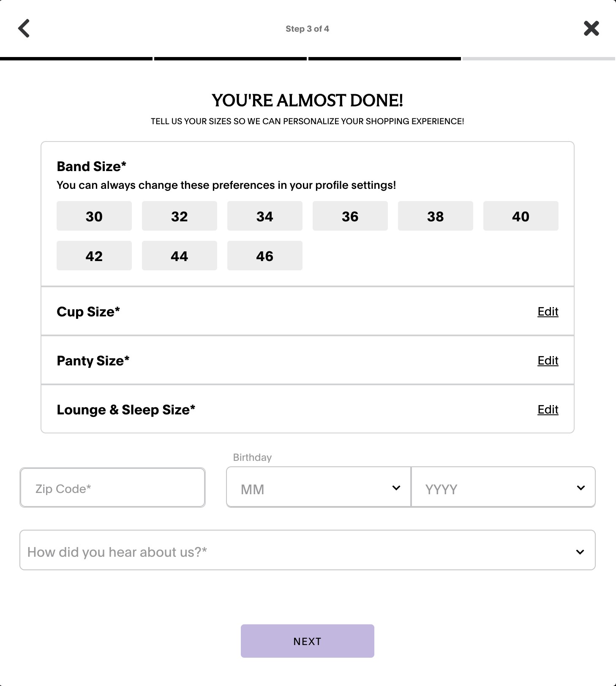The width and height of the screenshot is (616, 686).
Task: Select band size 40
Action: (x=521, y=216)
